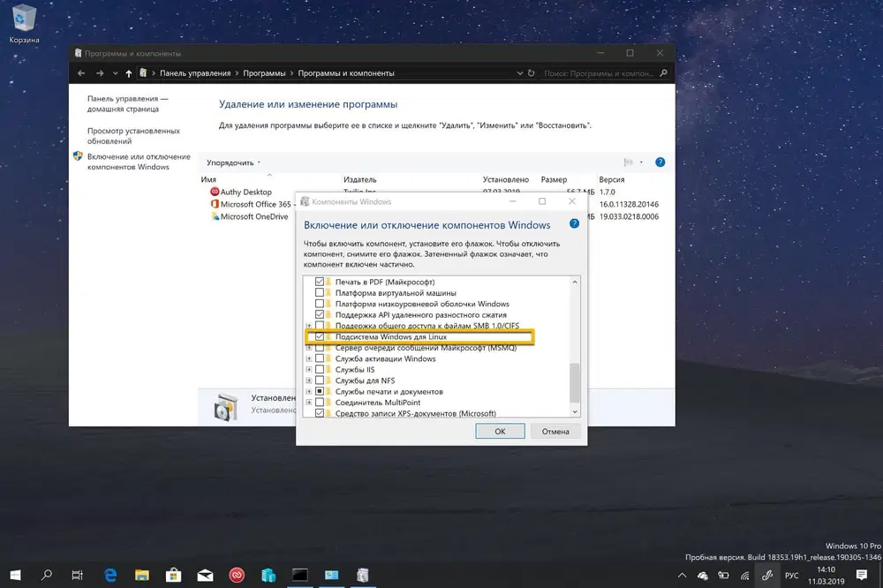Image resolution: width=883 pixels, height=588 pixels.
Task: Open Authy from the taskbar
Action: [x=237, y=574]
